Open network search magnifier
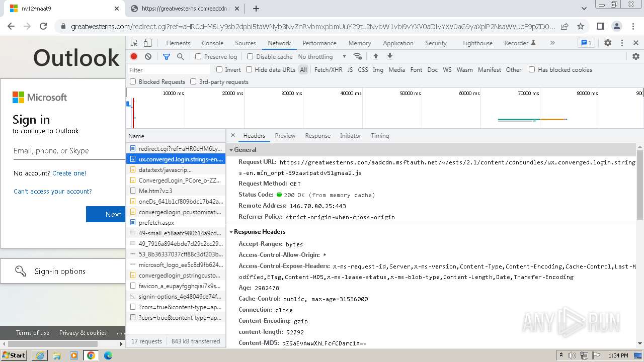 click(180, 57)
